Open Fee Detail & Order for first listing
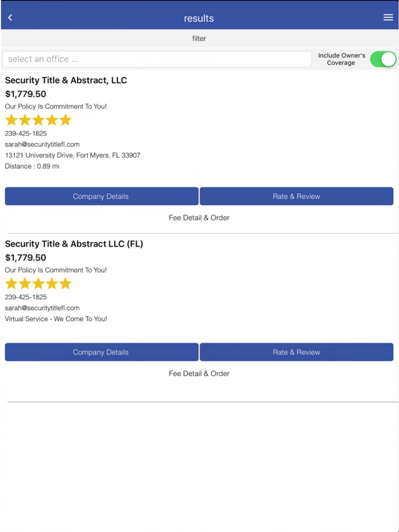The width and height of the screenshot is (399, 532). click(199, 218)
